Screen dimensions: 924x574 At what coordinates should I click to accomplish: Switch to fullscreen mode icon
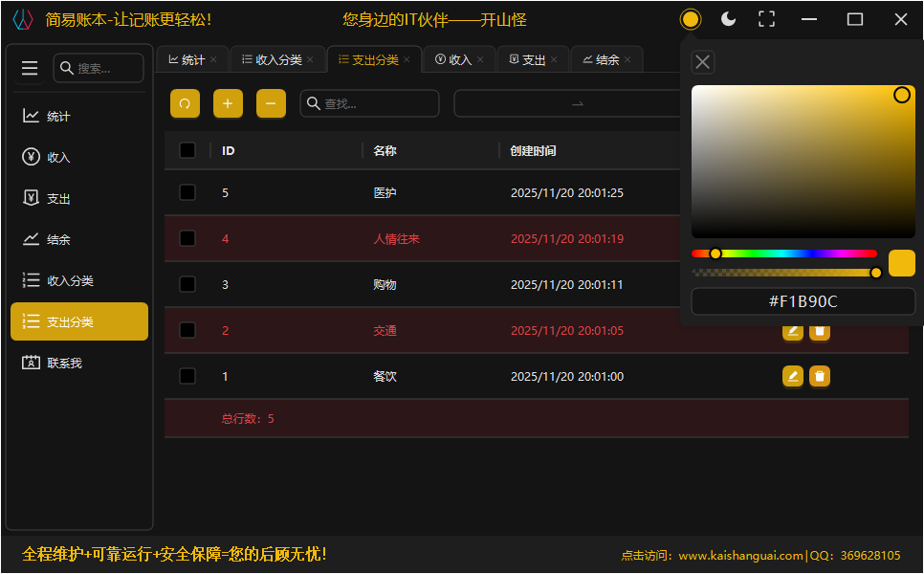coord(767,19)
